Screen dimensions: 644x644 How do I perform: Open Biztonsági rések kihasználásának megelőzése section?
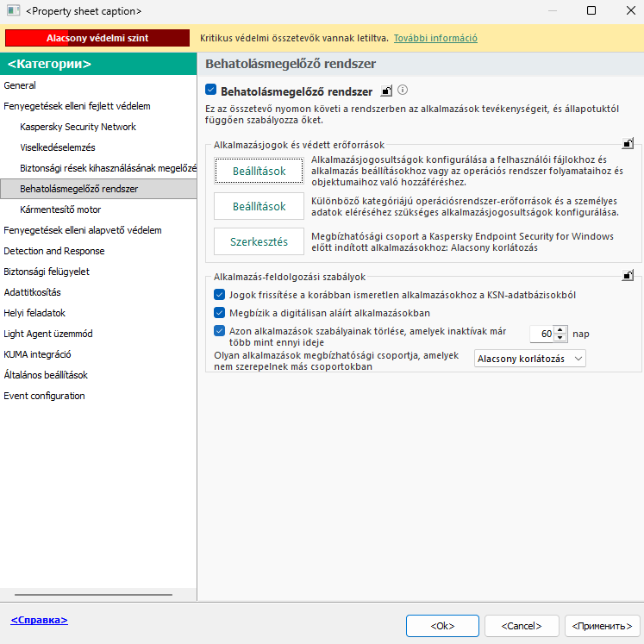pyautogui.click(x=108, y=168)
